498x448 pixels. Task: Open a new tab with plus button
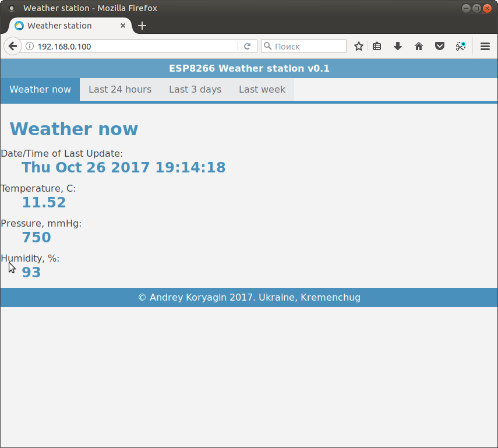142,26
